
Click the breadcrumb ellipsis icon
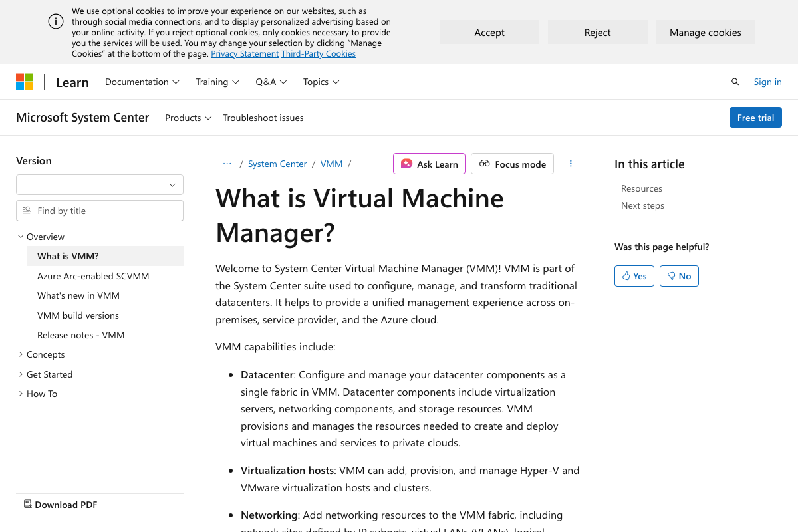click(227, 164)
